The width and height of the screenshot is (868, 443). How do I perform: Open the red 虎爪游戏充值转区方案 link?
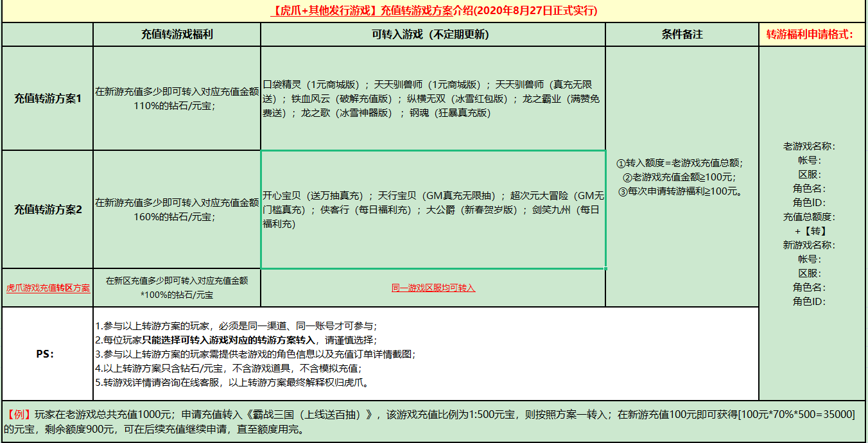click(48, 288)
